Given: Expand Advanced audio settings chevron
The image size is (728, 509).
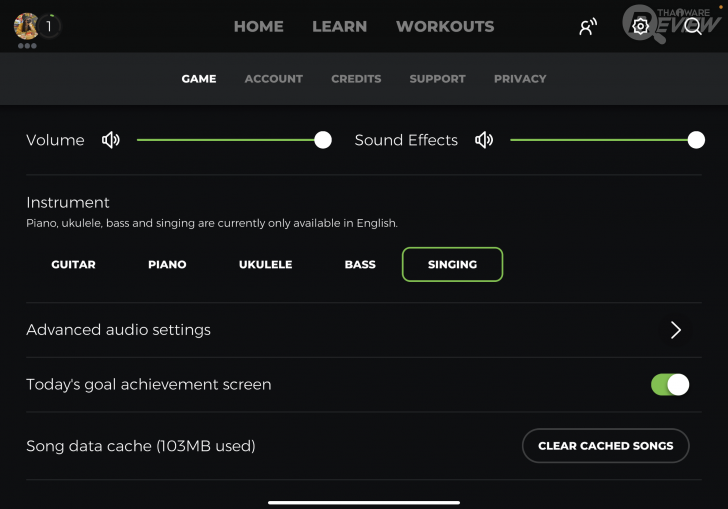Looking at the screenshot, I should tap(676, 330).
